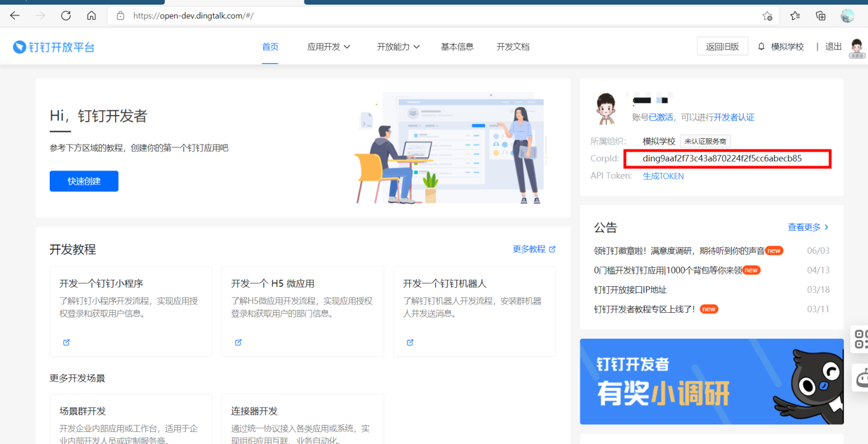868x444 pixels.
Task: Expand the 开放能力 dropdown menu
Action: (x=398, y=47)
